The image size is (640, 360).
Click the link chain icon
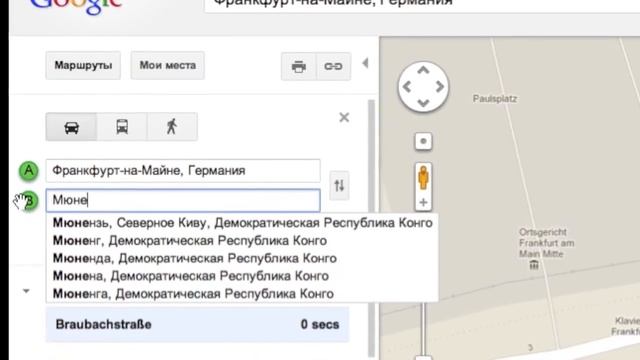point(333,66)
